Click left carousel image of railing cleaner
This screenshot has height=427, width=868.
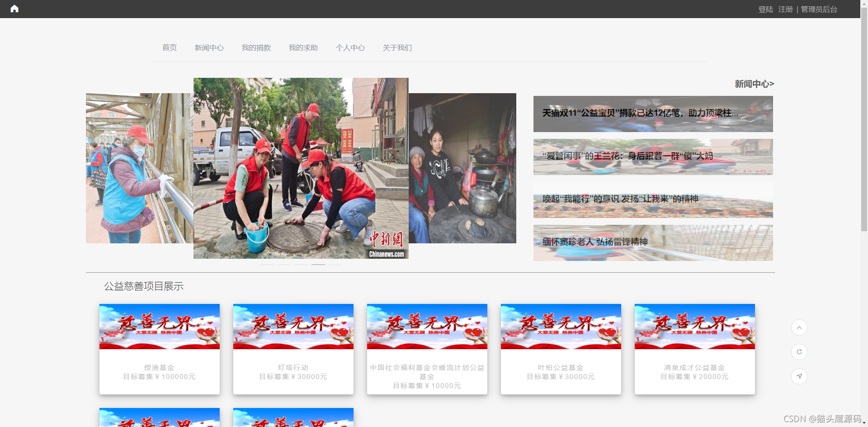pos(140,168)
